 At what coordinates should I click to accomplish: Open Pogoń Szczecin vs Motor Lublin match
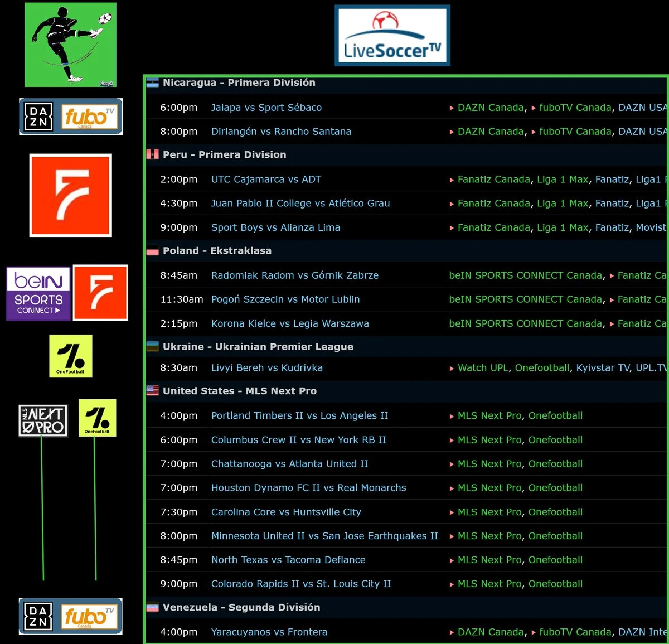pyautogui.click(x=285, y=299)
